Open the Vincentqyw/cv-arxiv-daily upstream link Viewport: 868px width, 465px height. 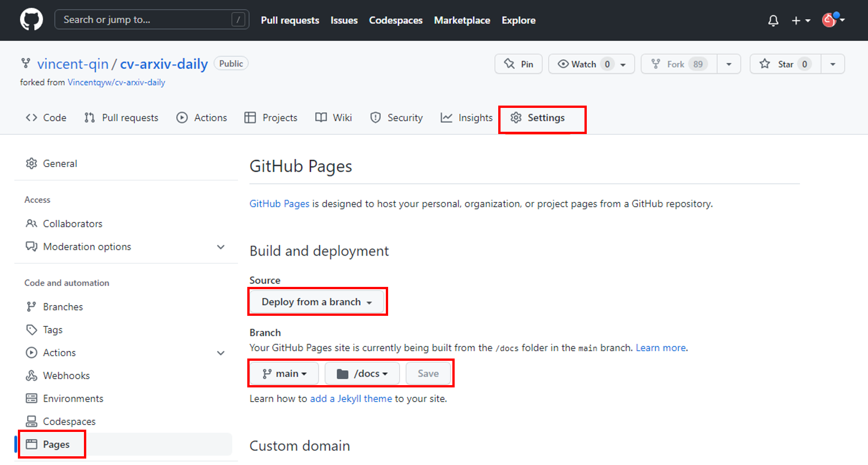(x=117, y=83)
